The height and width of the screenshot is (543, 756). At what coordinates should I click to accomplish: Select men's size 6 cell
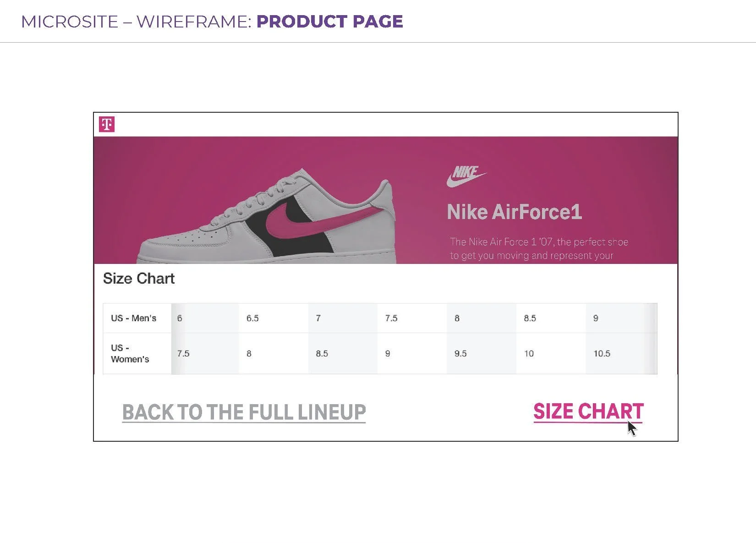[205, 318]
